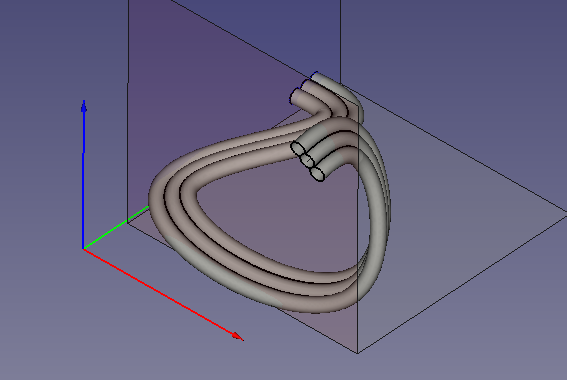Select the topmost open tube end

click(x=315, y=76)
